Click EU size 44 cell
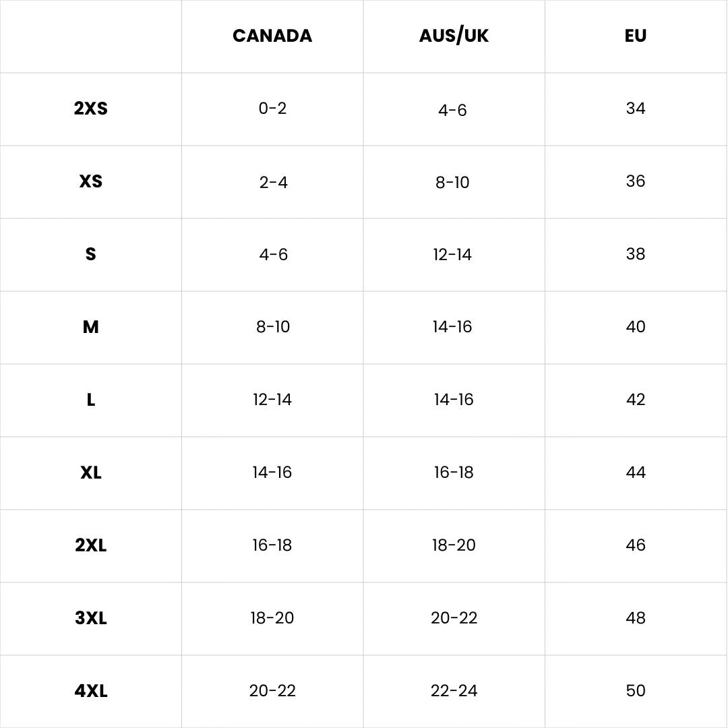728x728 pixels. [635, 473]
